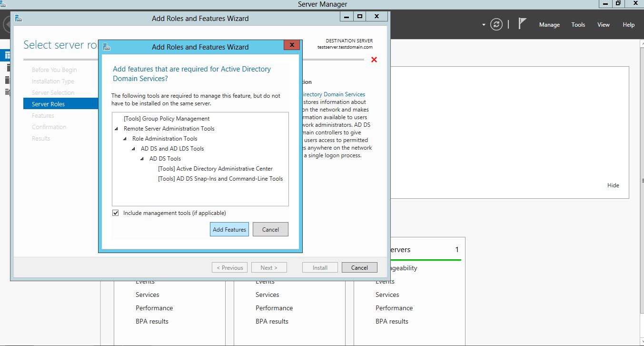Click the Add Features button
The width and height of the screenshot is (644, 346).
[229, 229]
